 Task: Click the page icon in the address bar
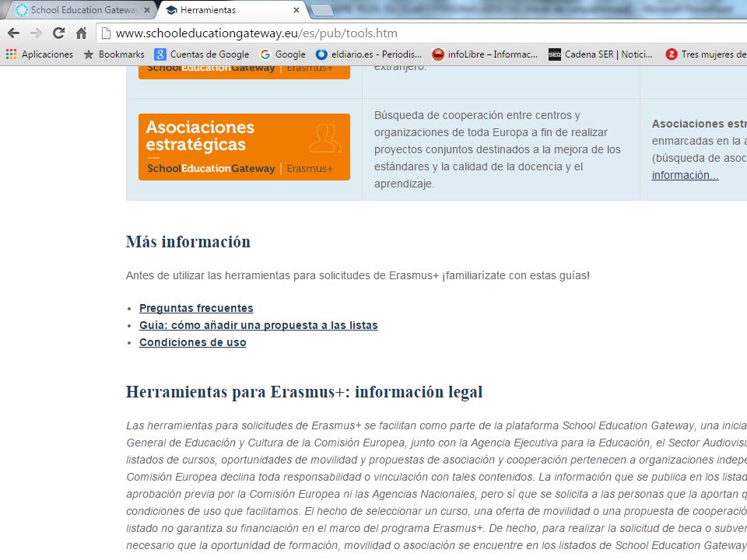107,33
